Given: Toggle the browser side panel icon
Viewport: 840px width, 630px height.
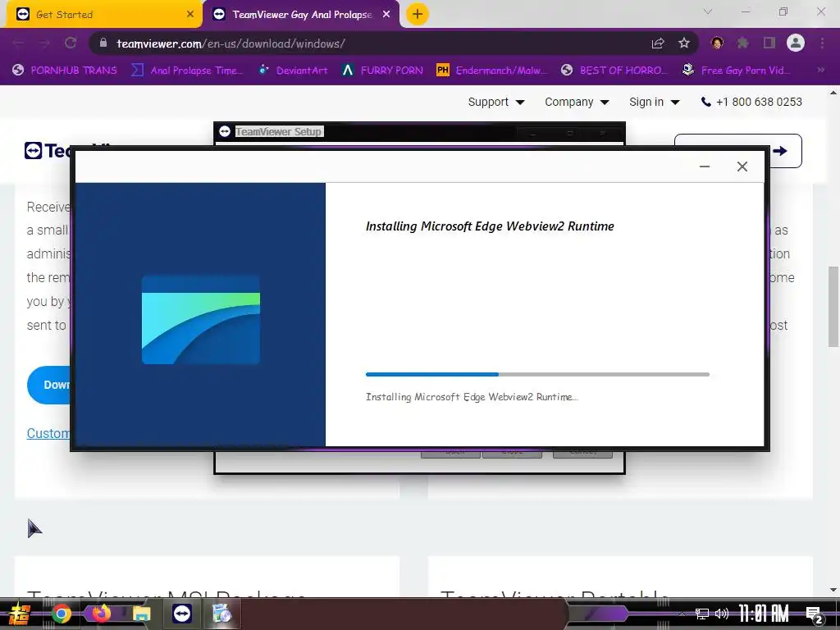Looking at the screenshot, I should [769, 43].
